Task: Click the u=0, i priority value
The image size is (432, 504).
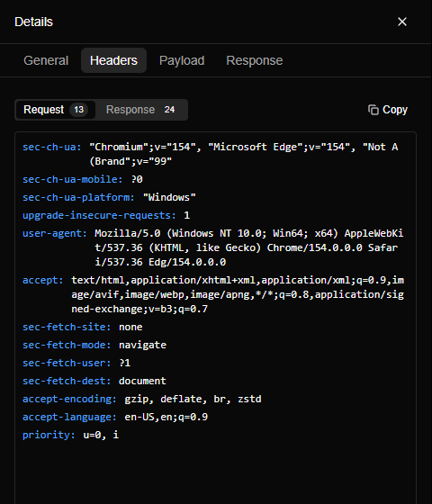Action: (x=101, y=436)
